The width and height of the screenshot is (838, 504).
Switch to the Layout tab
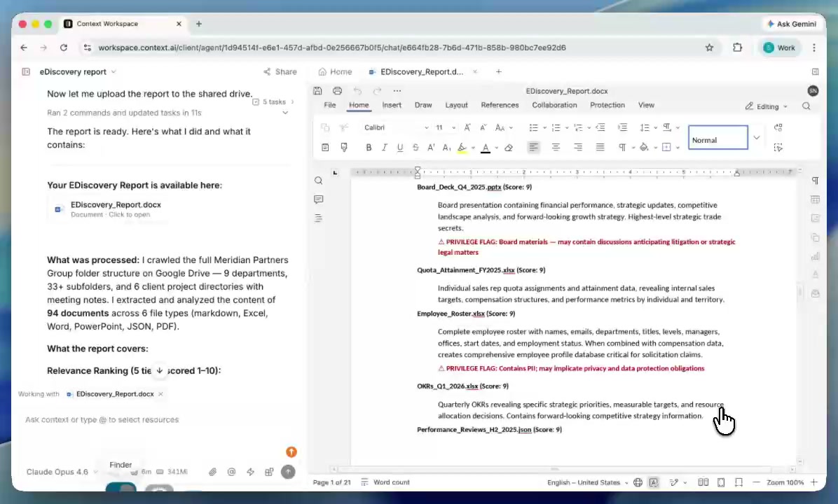coord(456,105)
